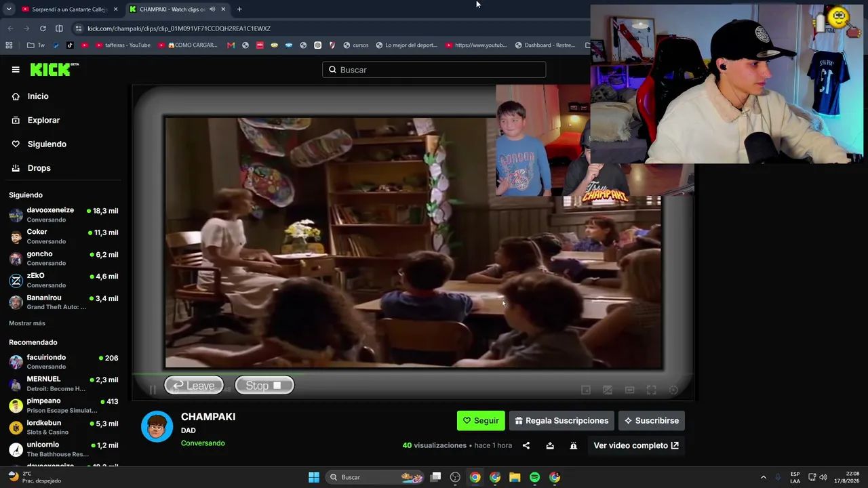868x488 pixels.
Task: Open the Kick hamburger menu
Action: [x=16, y=69]
